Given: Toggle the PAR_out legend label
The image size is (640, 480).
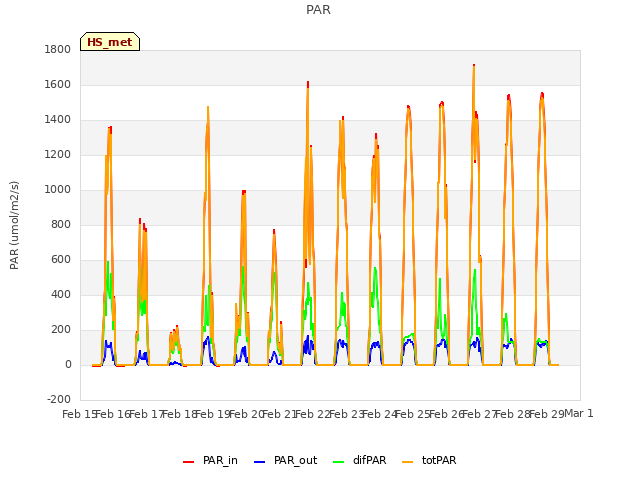Looking at the screenshot, I should (296, 460).
